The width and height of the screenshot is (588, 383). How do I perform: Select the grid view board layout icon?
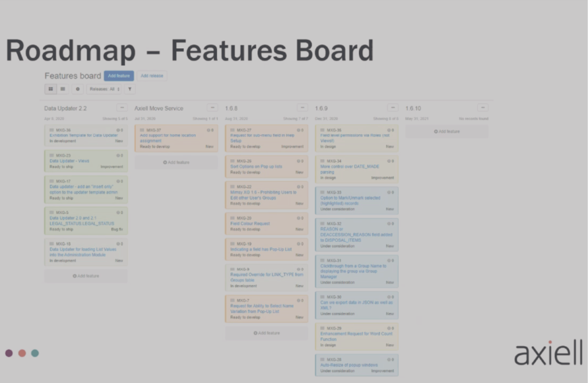click(x=51, y=89)
